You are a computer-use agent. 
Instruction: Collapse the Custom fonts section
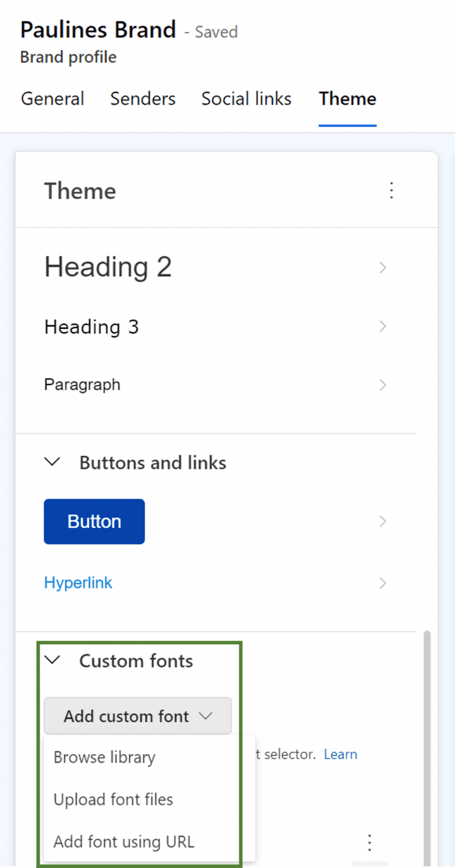52,660
